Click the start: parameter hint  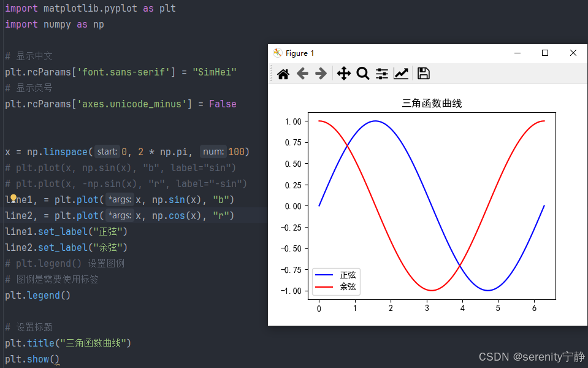click(107, 152)
